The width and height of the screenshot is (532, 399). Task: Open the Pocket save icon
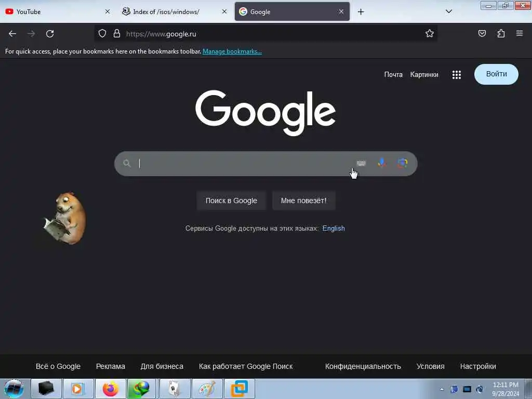(x=482, y=33)
